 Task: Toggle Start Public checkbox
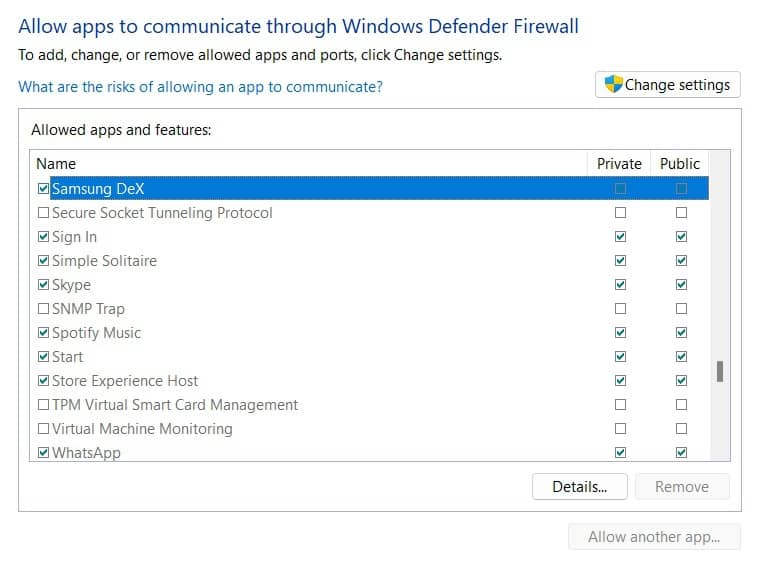(x=682, y=357)
